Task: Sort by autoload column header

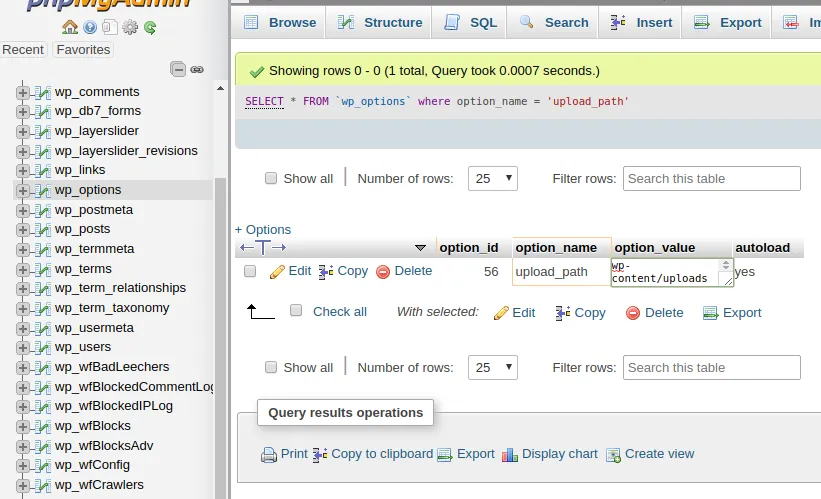Action: coord(762,248)
